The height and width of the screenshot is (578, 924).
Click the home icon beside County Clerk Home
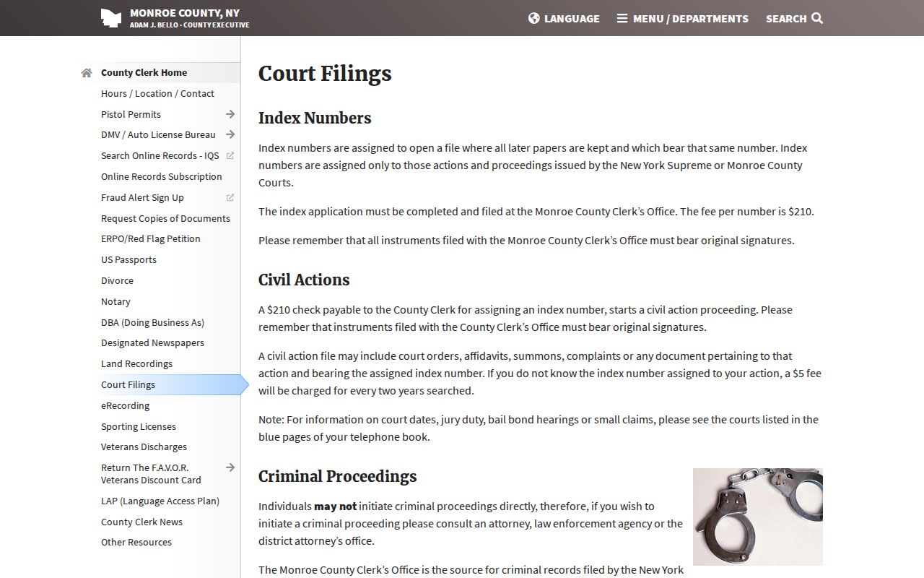(x=87, y=73)
